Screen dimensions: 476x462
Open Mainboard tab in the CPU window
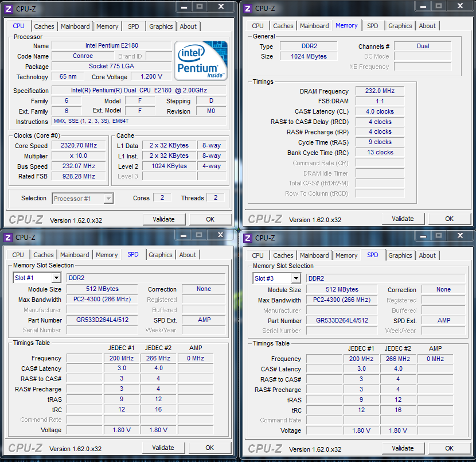(75, 26)
